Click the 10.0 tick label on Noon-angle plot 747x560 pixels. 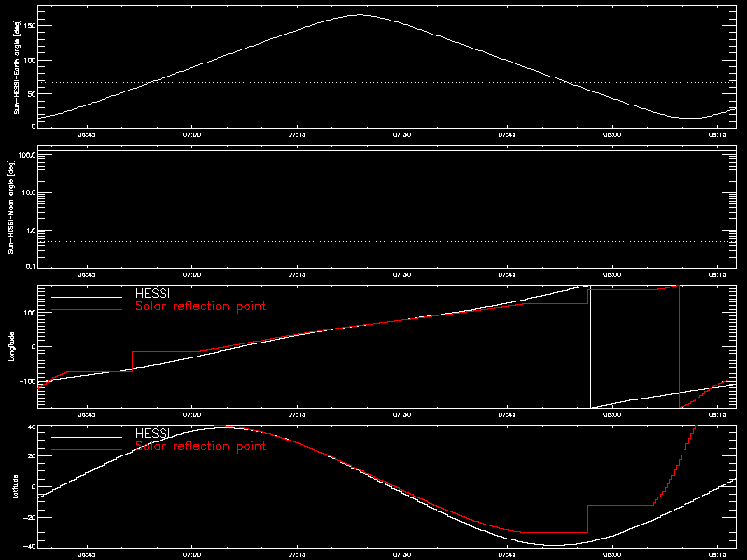coord(29,193)
